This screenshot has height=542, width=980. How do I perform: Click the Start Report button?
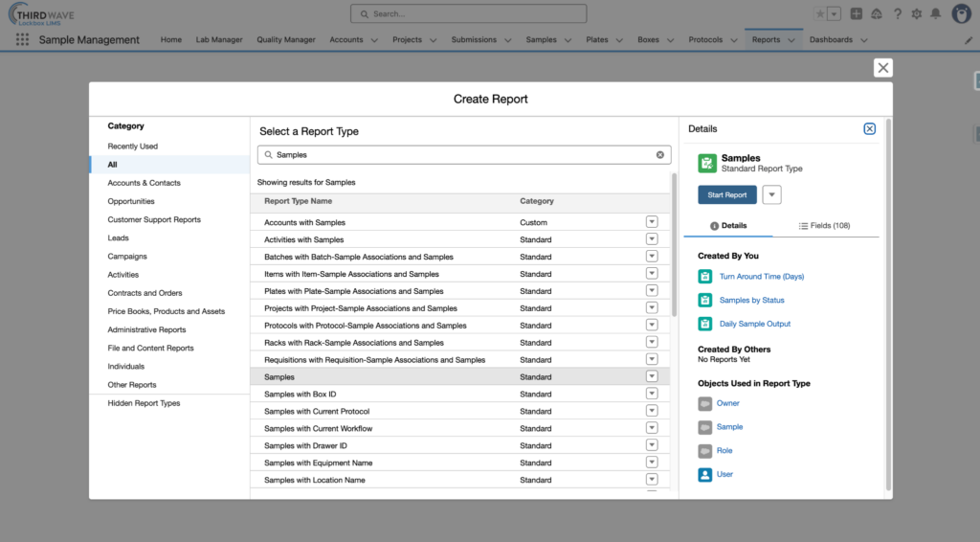tap(727, 194)
